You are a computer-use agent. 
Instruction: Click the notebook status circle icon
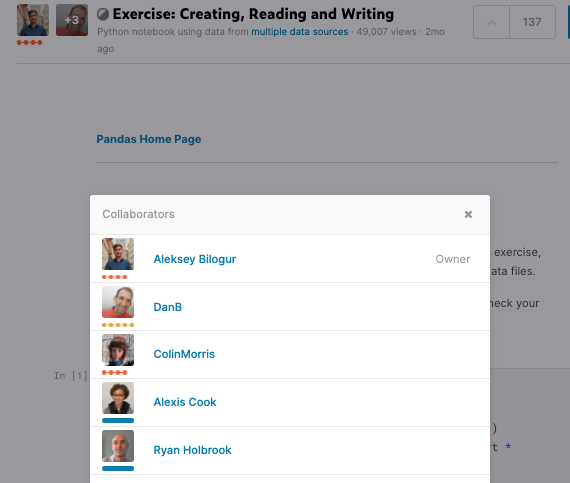103,15
